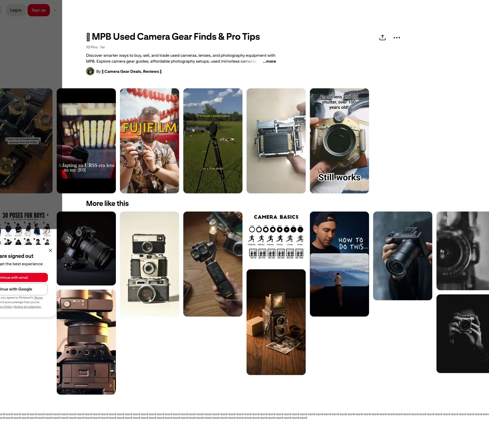Open the Notice at collection link
Screen dimensions: 489x448
point(27,307)
